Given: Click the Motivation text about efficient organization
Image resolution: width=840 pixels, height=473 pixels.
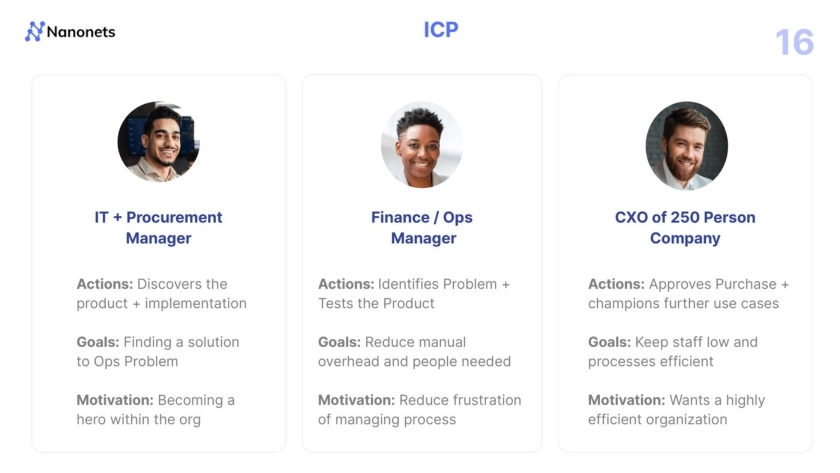Looking at the screenshot, I should click(676, 410).
